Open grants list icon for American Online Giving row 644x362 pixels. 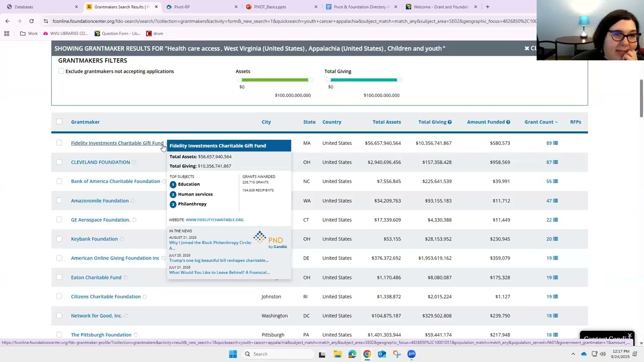[555, 258]
